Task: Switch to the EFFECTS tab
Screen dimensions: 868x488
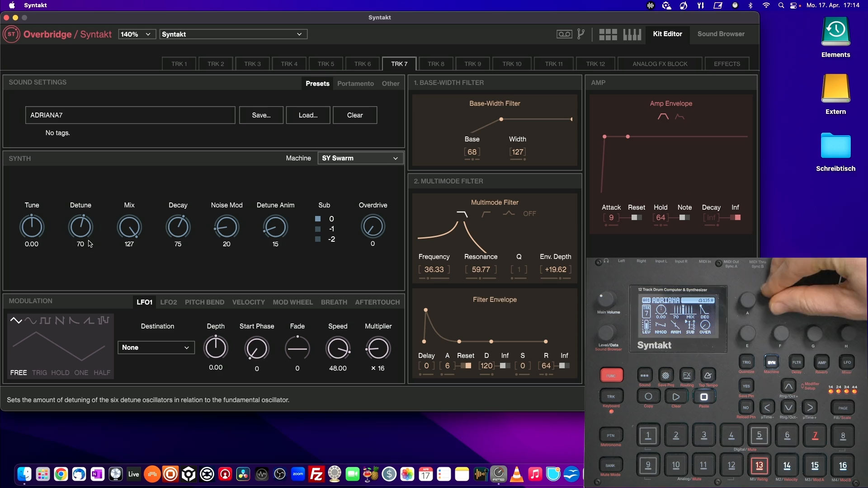Action: pos(726,64)
